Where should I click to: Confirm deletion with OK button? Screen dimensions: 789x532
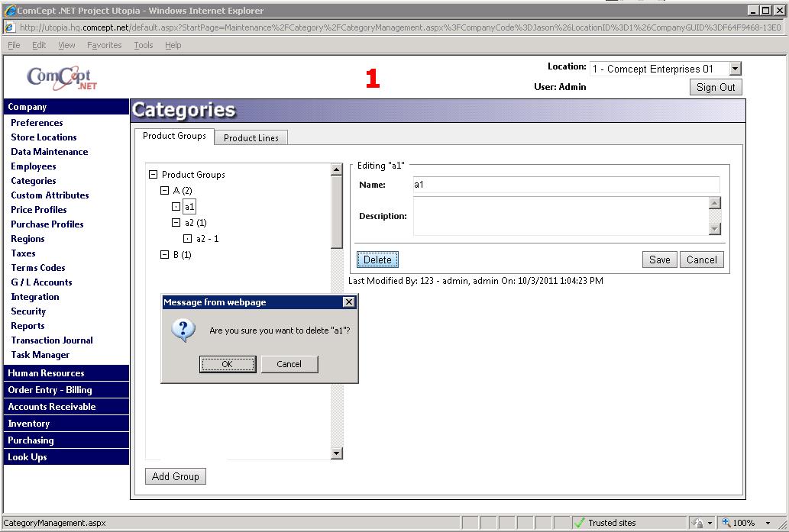pyautogui.click(x=227, y=364)
